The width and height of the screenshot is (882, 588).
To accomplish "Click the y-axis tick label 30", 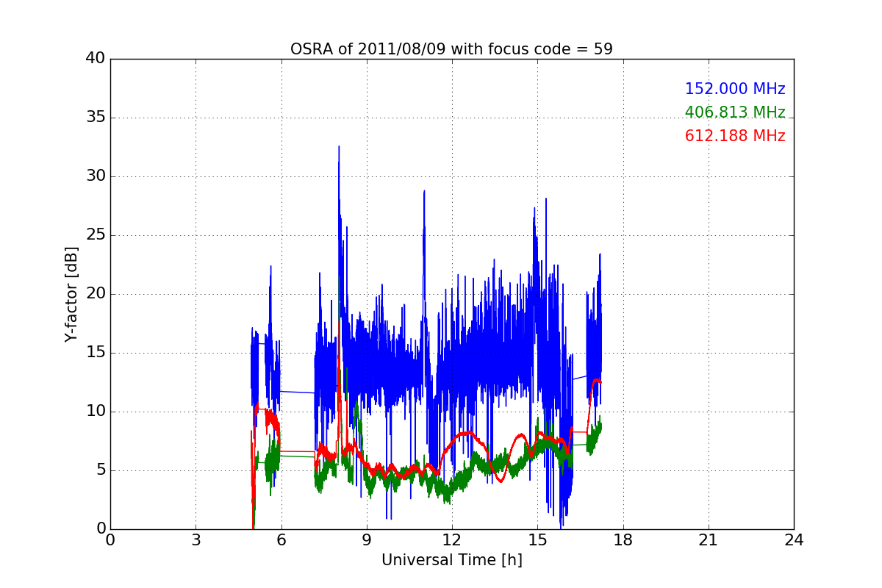I will [x=96, y=176].
